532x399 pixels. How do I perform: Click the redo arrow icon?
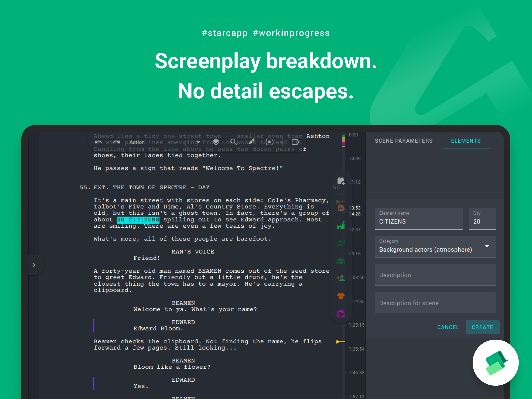pyautogui.click(x=116, y=142)
